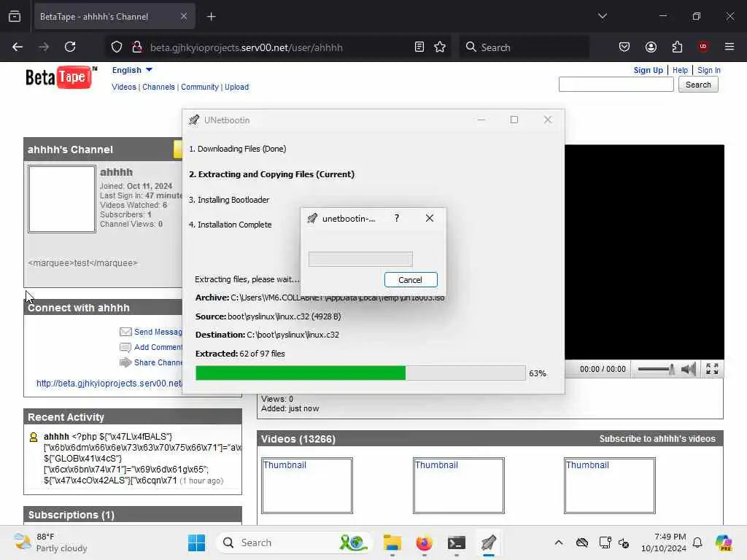Open the notifications bell icon

coord(697,542)
